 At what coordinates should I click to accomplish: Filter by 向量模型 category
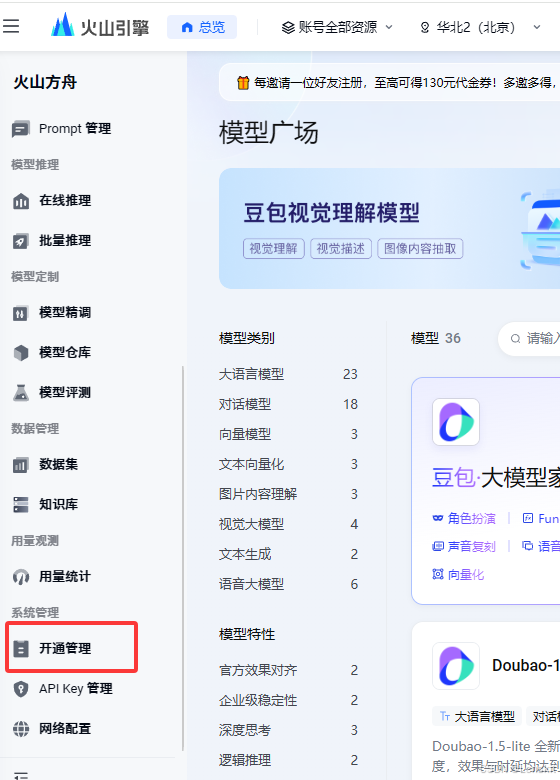tap(288, 434)
